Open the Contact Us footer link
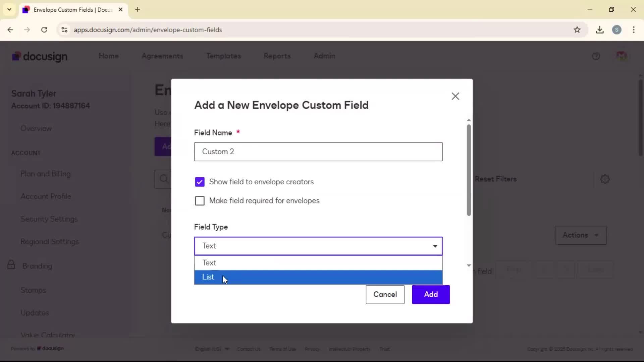This screenshot has height=362, width=644. click(x=249, y=349)
